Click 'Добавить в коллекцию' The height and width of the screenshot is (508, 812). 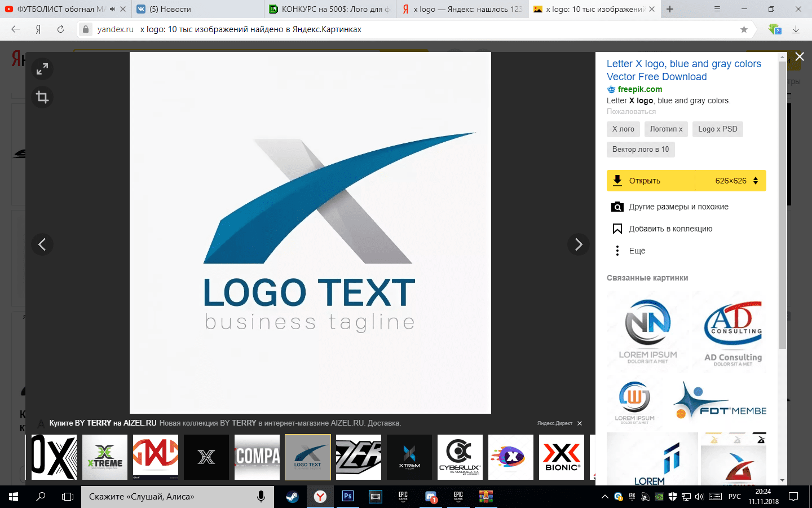tap(670, 229)
